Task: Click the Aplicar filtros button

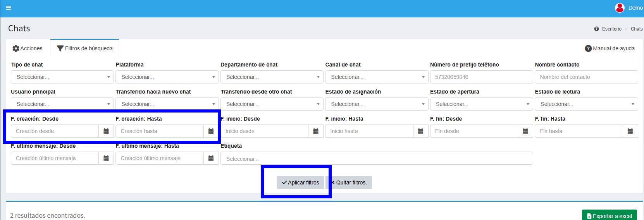Action: click(x=300, y=182)
